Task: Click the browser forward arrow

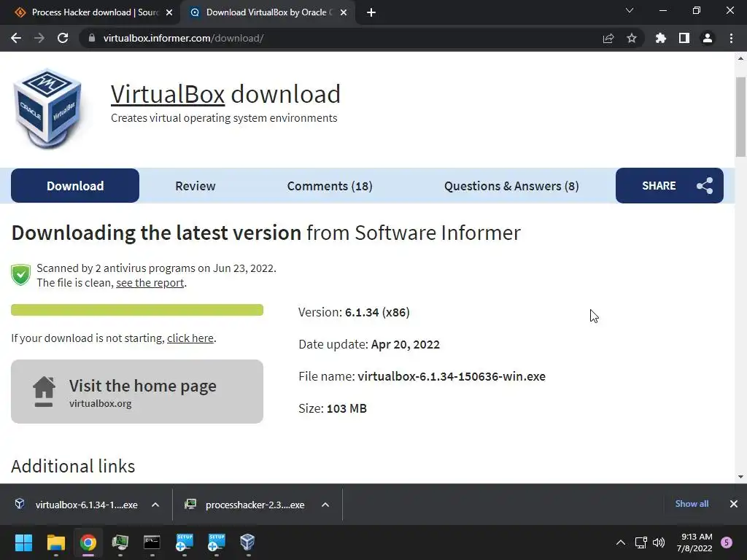Action: pyautogui.click(x=39, y=38)
